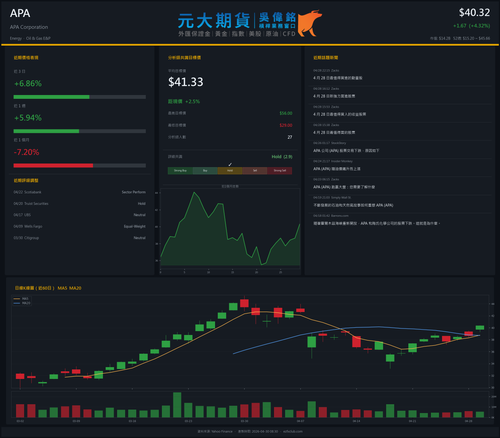Open the Insider Monkey APA news headline

click(x=337, y=169)
